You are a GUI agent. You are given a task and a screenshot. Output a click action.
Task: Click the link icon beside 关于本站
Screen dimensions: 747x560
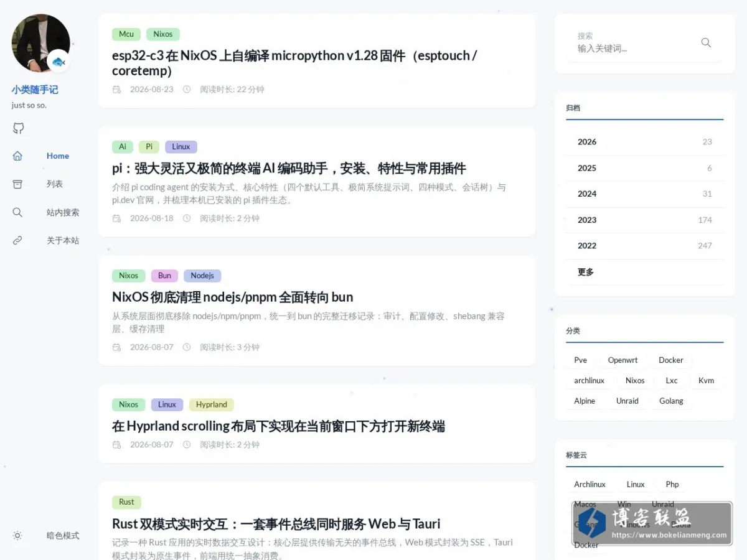pos(17,240)
